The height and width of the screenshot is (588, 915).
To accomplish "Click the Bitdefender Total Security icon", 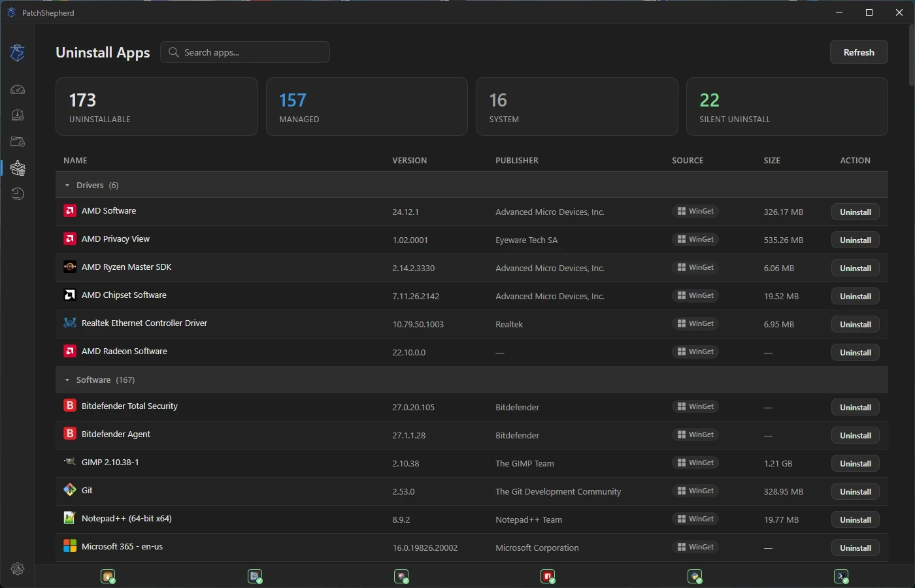I will click(70, 406).
